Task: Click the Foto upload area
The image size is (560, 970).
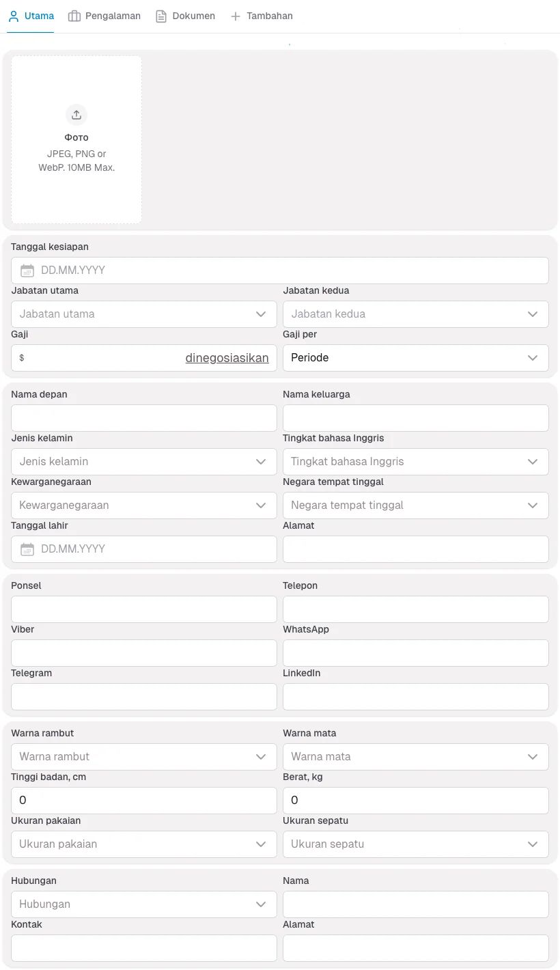Action: point(76,139)
